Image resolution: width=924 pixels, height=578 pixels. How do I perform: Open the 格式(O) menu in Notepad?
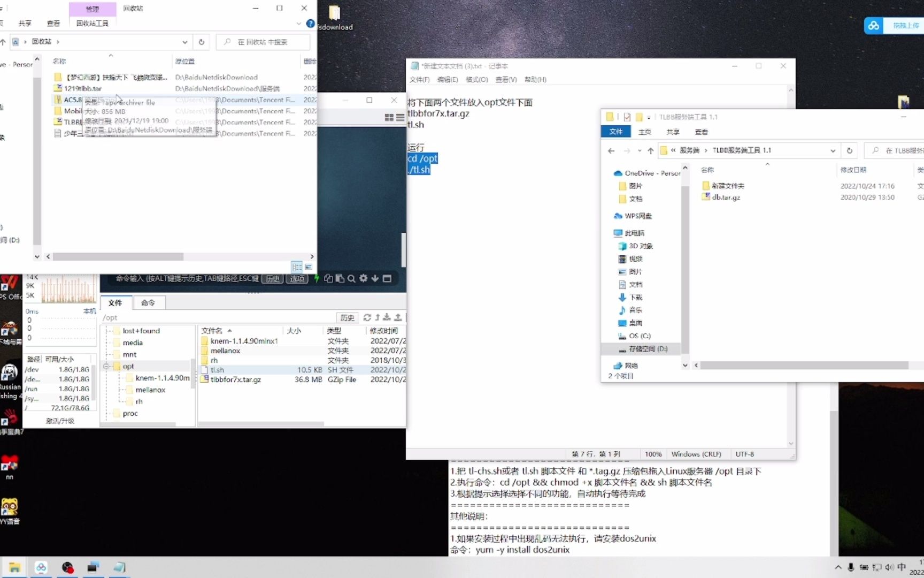pos(477,79)
